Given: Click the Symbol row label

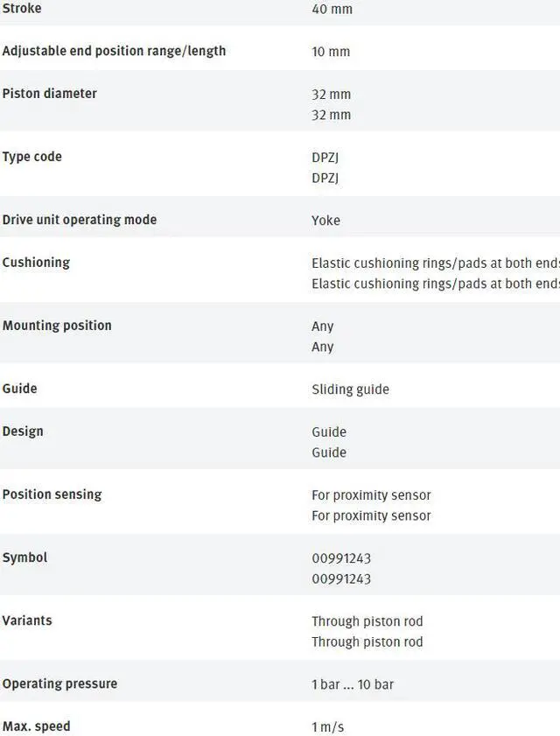Looking at the screenshot, I should click(x=24, y=557).
